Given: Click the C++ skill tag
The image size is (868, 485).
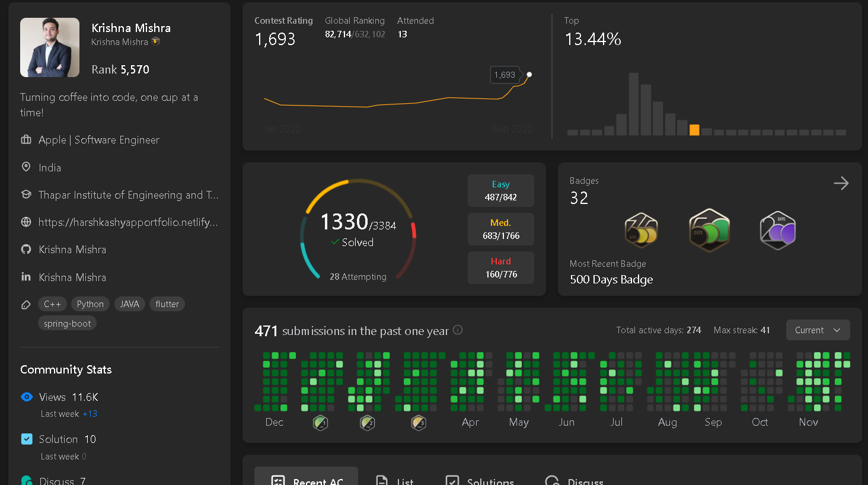Looking at the screenshot, I should pos(53,304).
